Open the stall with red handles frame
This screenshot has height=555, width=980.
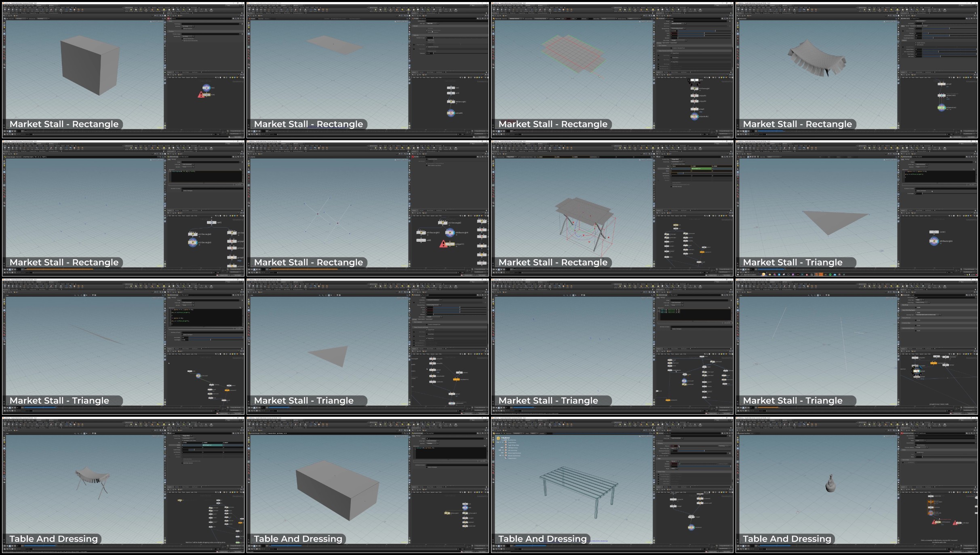[x=612, y=208]
